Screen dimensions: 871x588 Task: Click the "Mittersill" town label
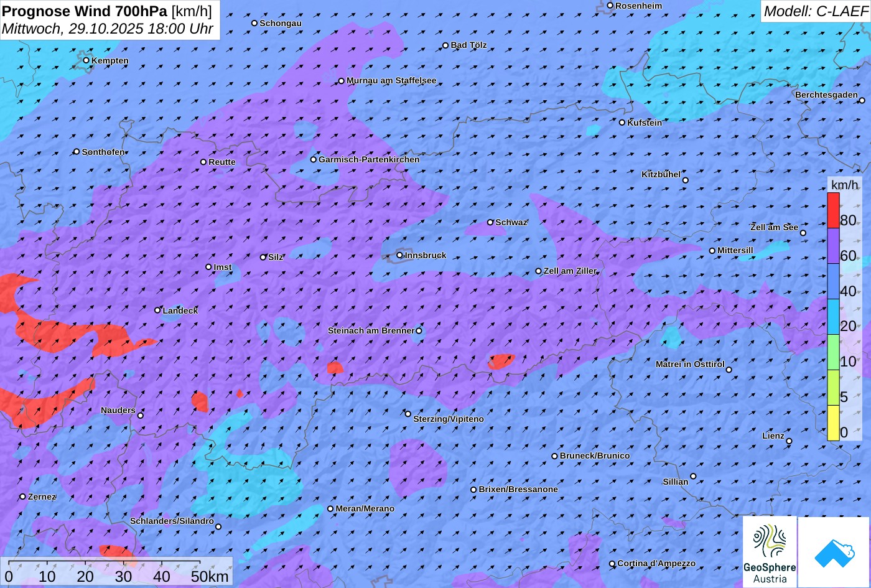pyautogui.click(x=735, y=251)
